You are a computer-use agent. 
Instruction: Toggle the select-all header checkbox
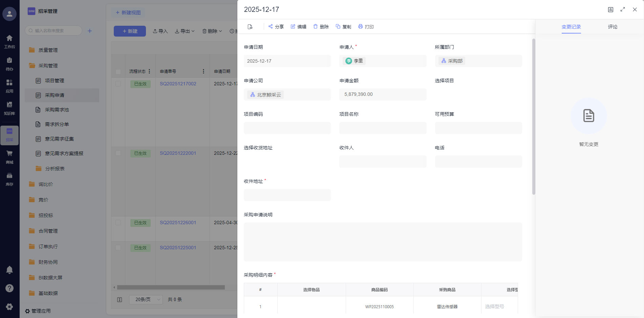point(118,71)
